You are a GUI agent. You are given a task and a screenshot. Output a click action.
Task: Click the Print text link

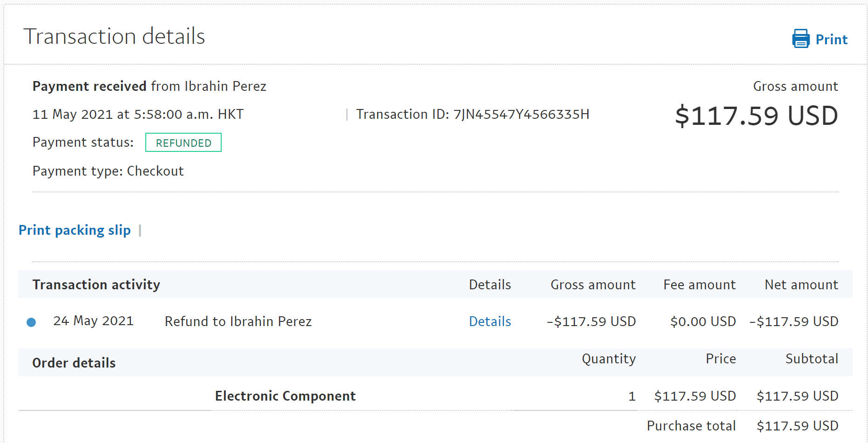pos(831,40)
